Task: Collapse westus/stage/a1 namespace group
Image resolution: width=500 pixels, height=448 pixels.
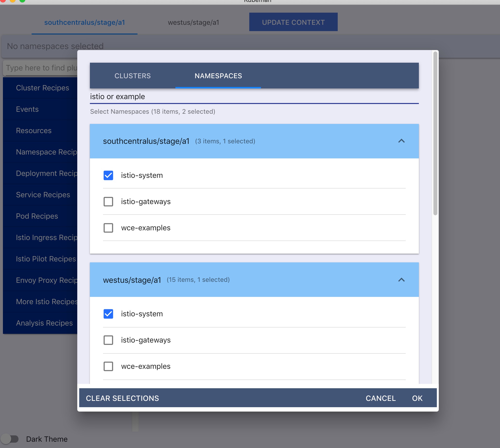Action: pyautogui.click(x=401, y=280)
